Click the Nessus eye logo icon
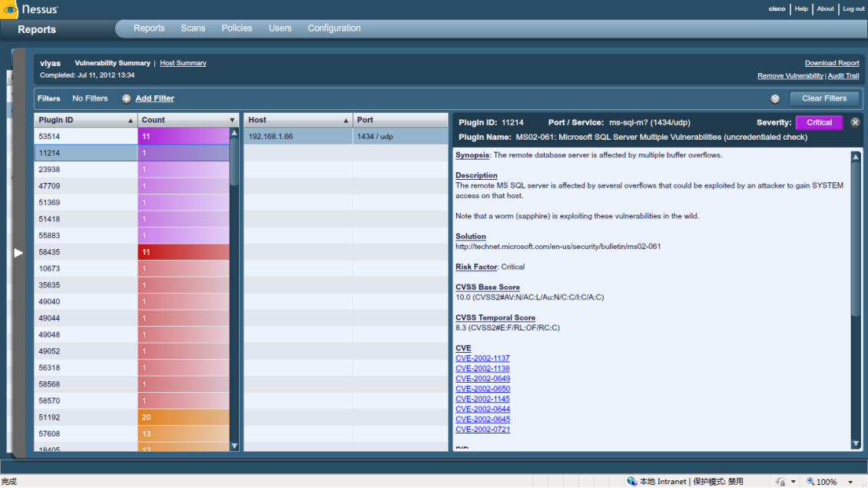Viewport: 868px width, 488px height. coord(9,9)
